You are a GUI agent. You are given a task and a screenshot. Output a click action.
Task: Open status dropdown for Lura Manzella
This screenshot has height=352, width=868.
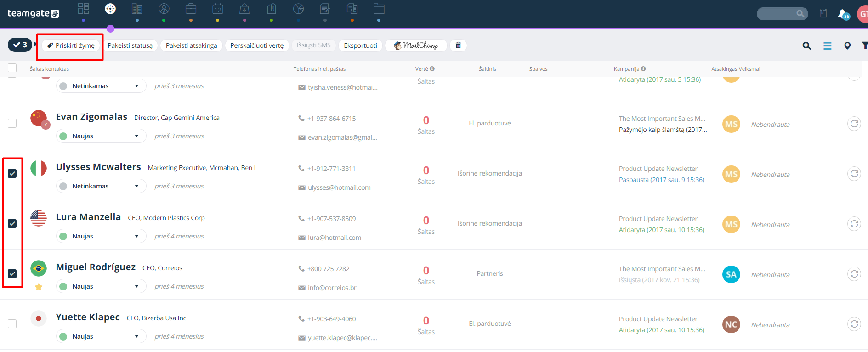101,236
